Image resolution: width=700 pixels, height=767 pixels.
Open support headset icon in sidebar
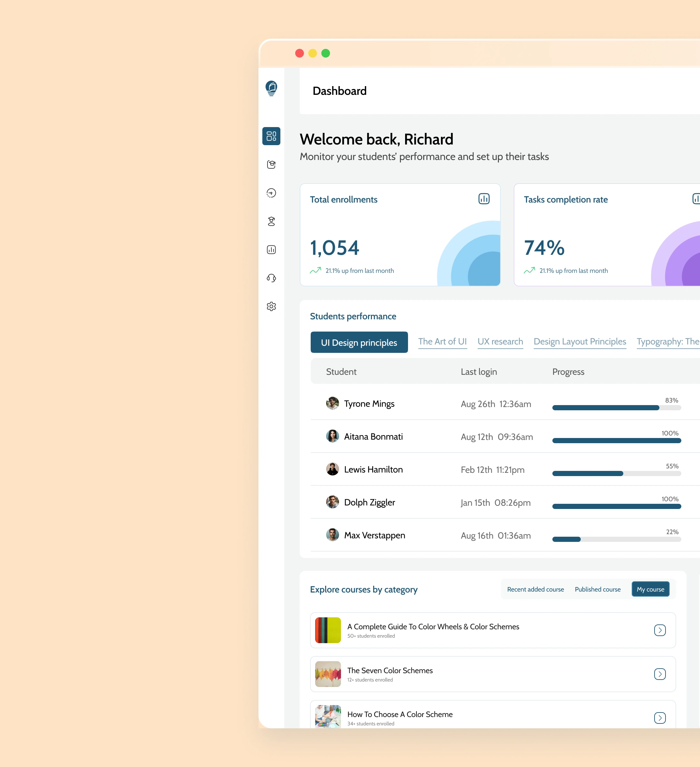coord(271,278)
